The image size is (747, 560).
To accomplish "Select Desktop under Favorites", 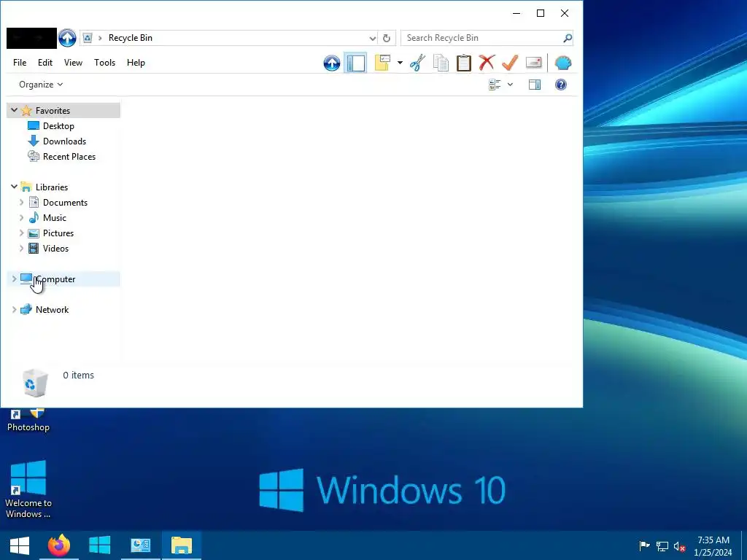I will (x=58, y=125).
